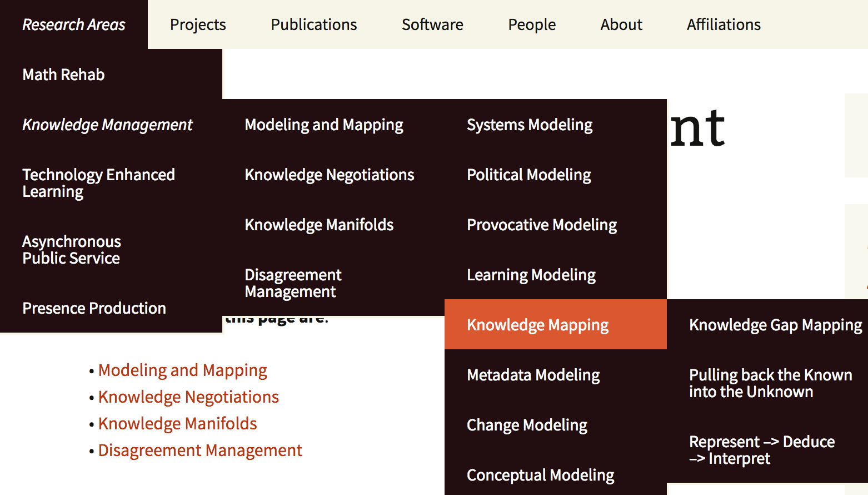Go to the Software page
Image resolution: width=868 pixels, height=495 pixels.
tap(432, 24)
